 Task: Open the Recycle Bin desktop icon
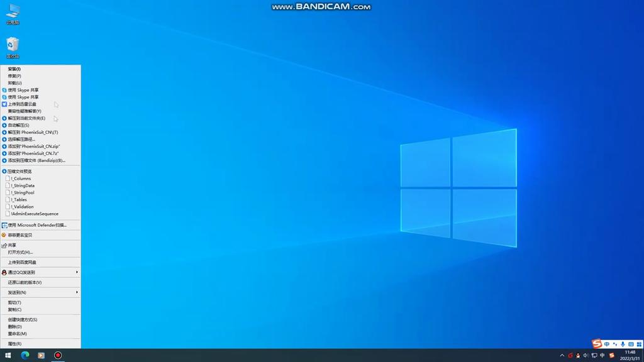(x=13, y=45)
